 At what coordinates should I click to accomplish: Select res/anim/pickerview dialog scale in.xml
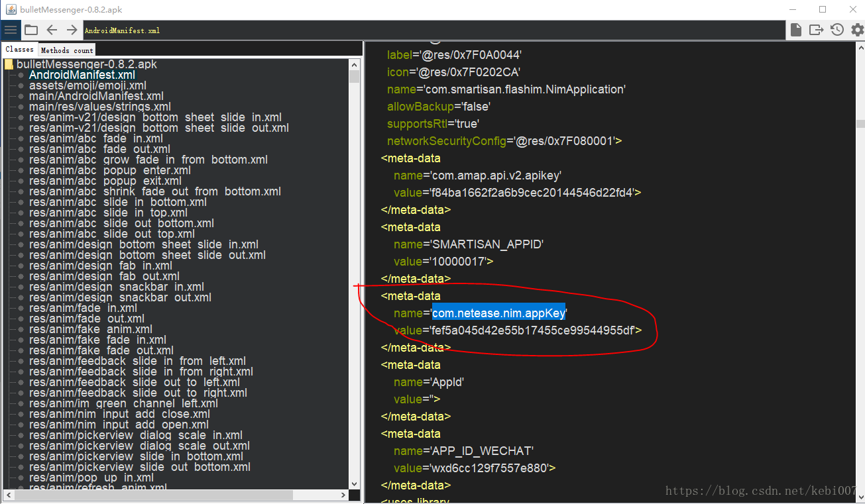(136, 435)
